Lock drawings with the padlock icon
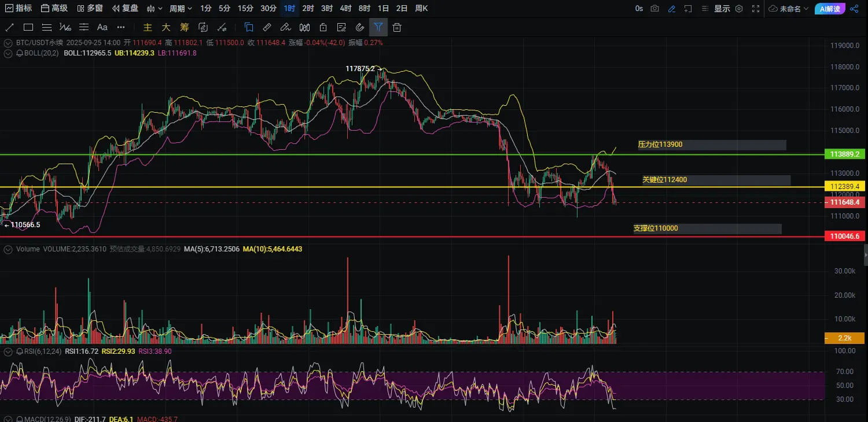The image size is (868, 422). coord(323,27)
